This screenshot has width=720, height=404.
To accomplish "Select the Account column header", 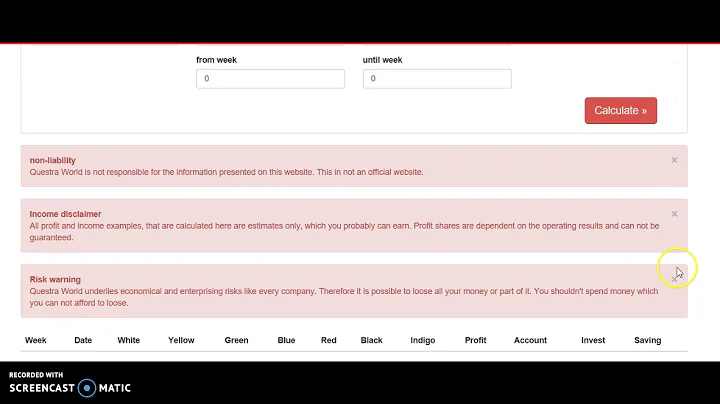I will (530, 340).
